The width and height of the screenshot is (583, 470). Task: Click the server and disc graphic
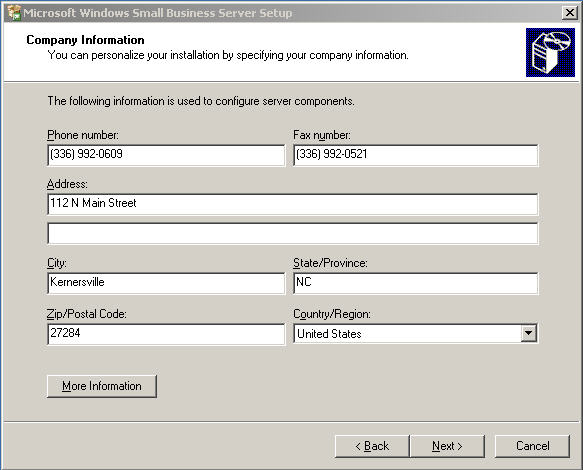[550, 52]
